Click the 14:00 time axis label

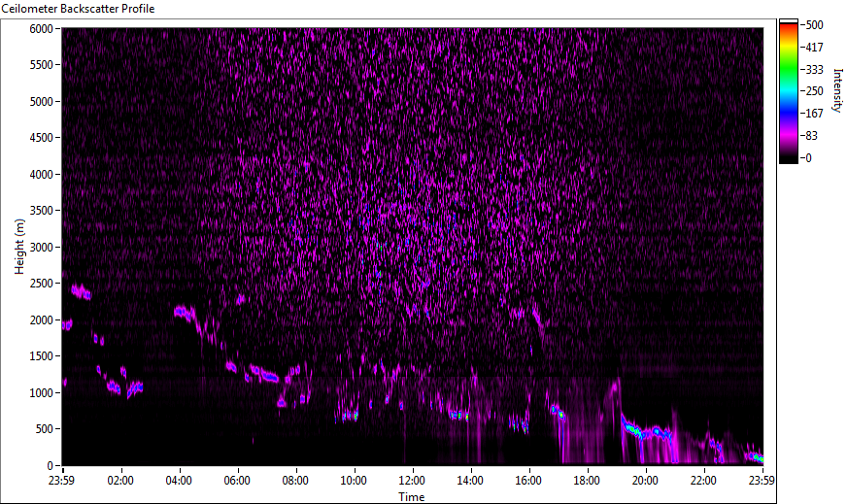point(470,481)
